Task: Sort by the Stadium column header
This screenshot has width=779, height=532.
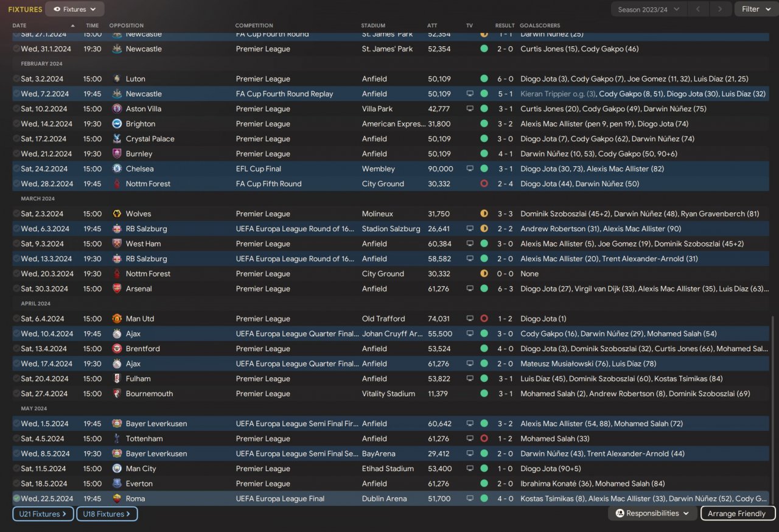Action: coord(373,26)
